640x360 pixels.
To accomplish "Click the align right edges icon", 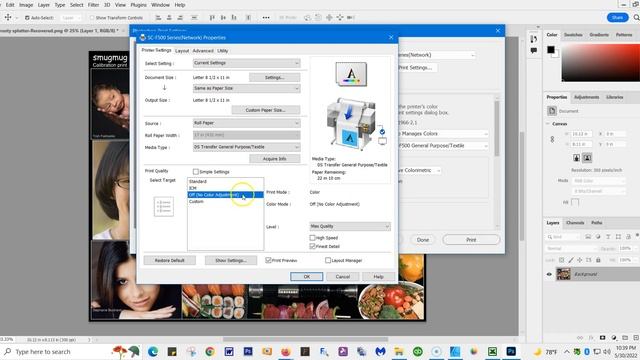I will click(x=180, y=18).
